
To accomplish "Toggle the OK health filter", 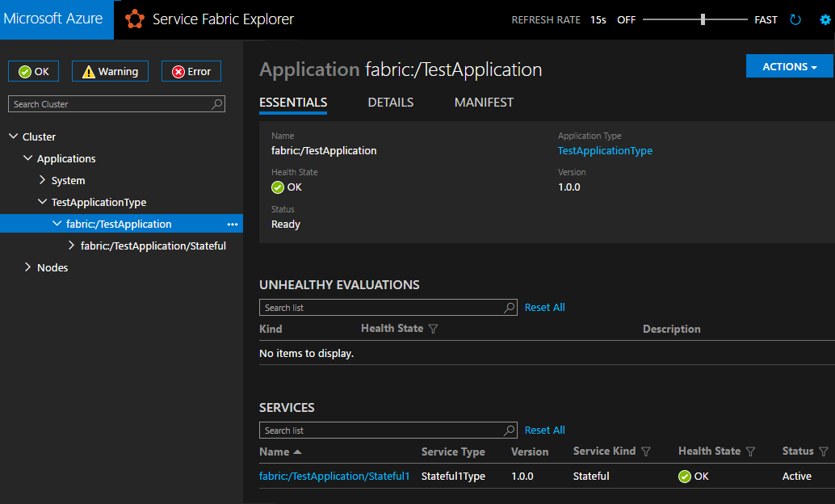I will tap(33, 71).
